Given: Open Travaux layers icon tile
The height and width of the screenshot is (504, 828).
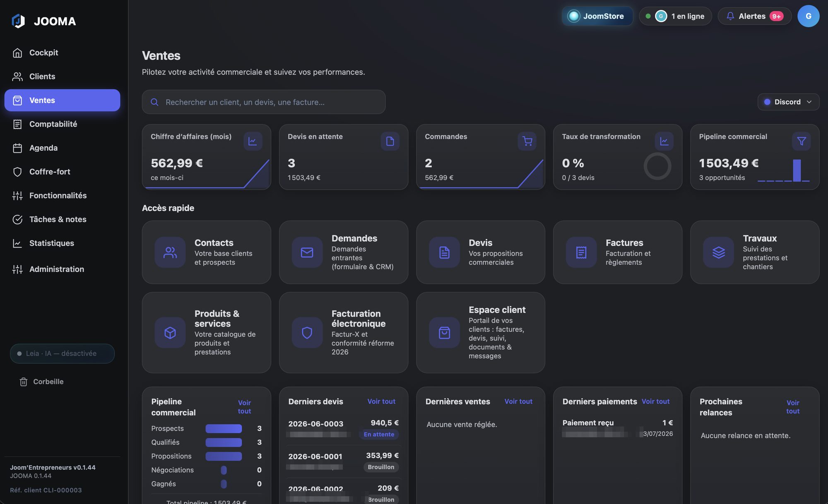Looking at the screenshot, I should tap(719, 252).
